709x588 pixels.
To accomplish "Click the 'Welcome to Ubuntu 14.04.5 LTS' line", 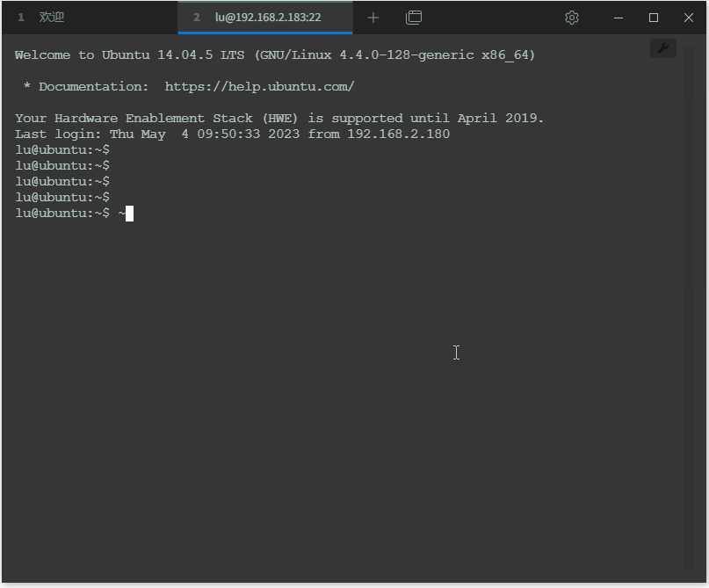I will [275, 55].
